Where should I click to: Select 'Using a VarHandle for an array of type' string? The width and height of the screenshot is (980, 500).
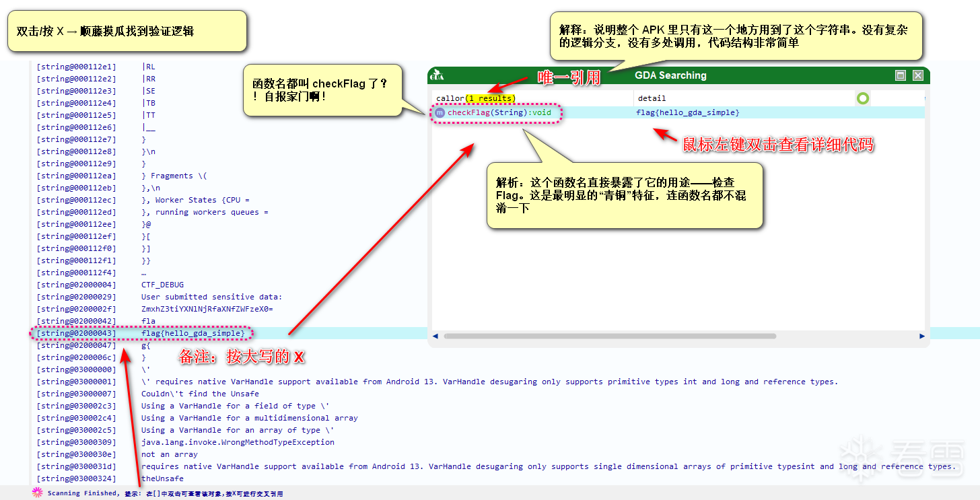coord(238,430)
